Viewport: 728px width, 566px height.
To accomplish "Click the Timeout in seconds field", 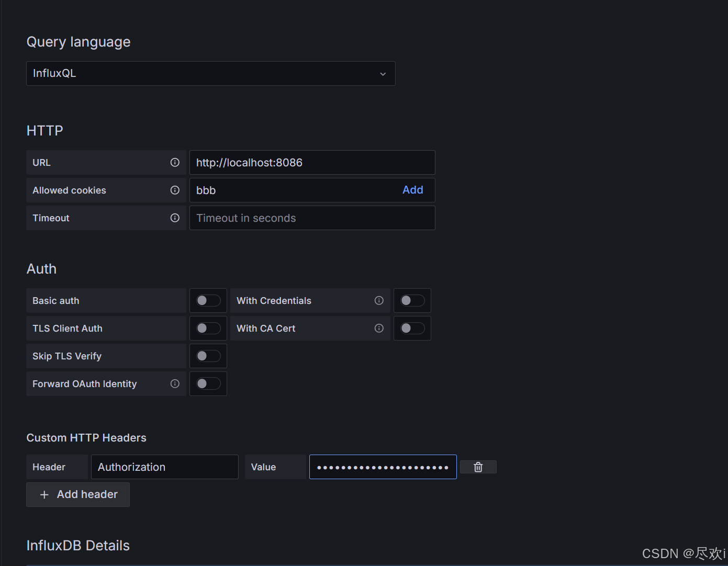I will [312, 218].
